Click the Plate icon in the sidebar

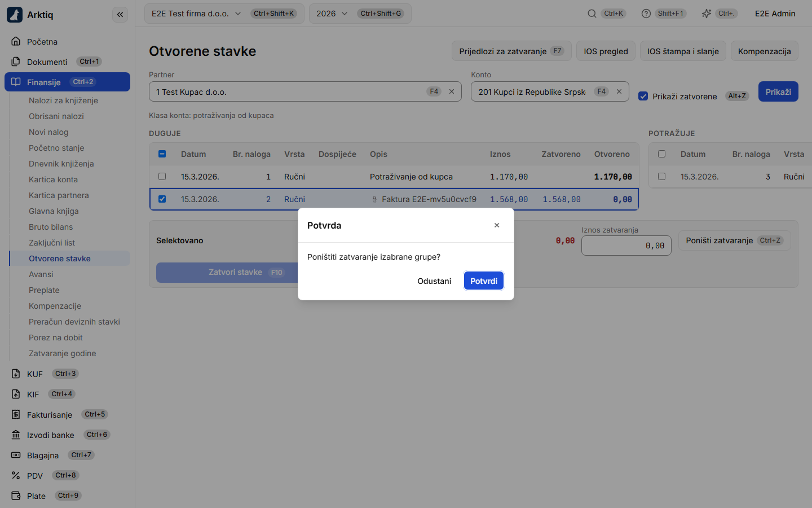point(16,496)
